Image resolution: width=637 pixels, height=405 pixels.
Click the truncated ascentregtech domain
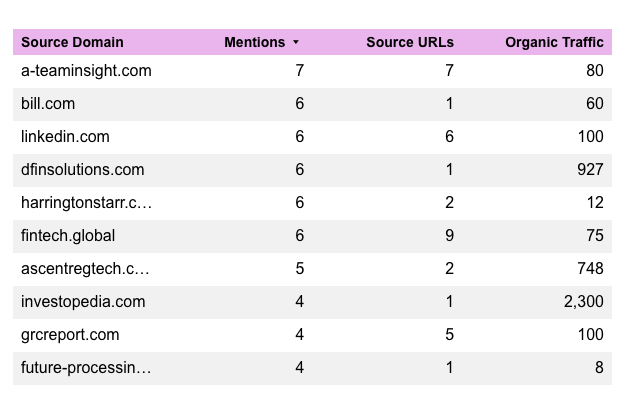click(x=85, y=269)
